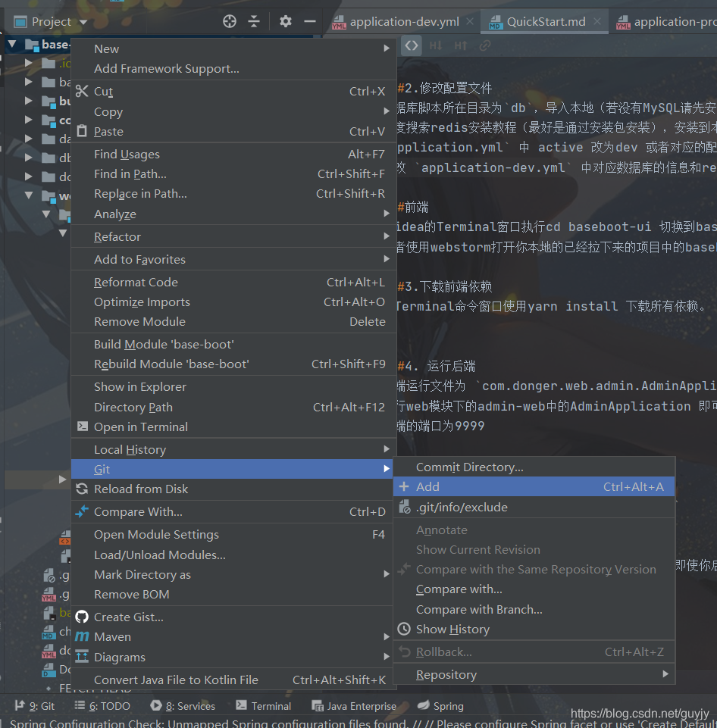The height and width of the screenshot is (728, 717).
Task: Click the locate/scroll-from-source target icon
Action: point(230,21)
